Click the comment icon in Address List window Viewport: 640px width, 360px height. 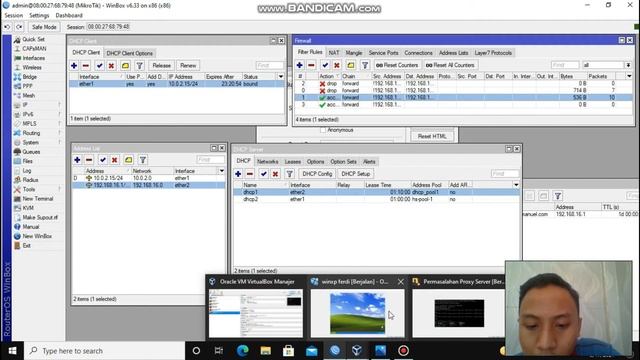(129, 160)
